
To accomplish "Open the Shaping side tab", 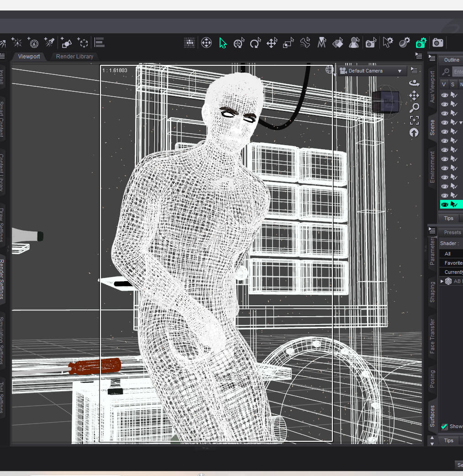I will (432, 292).
